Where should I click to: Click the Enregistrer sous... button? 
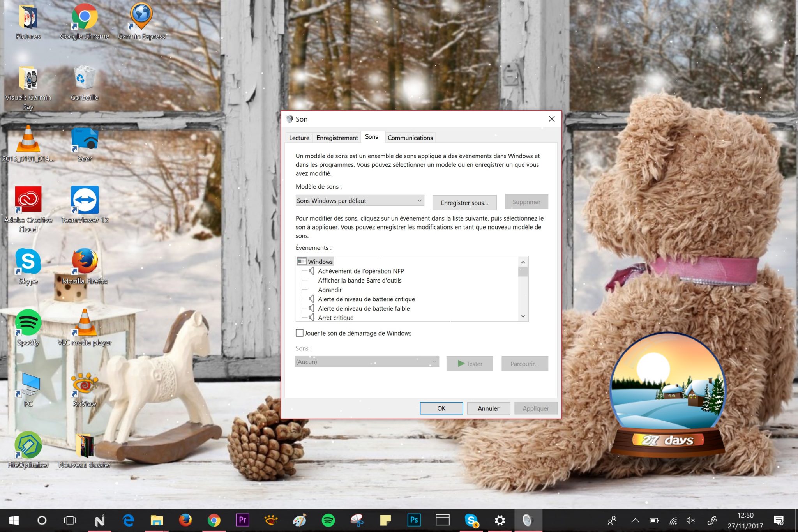coord(464,203)
